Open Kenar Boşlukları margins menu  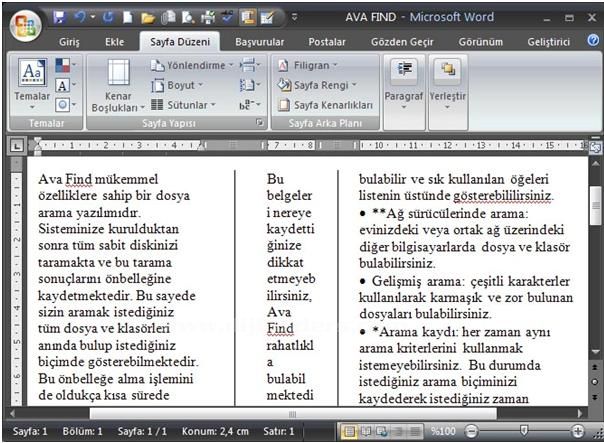(118, 86)
